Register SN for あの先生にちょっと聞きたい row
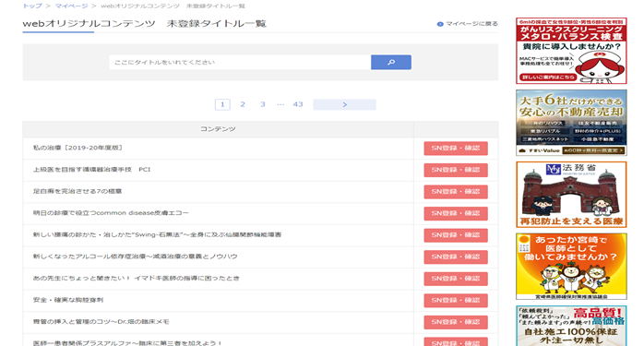Screen dimensions: 644x346 (456, 279)
